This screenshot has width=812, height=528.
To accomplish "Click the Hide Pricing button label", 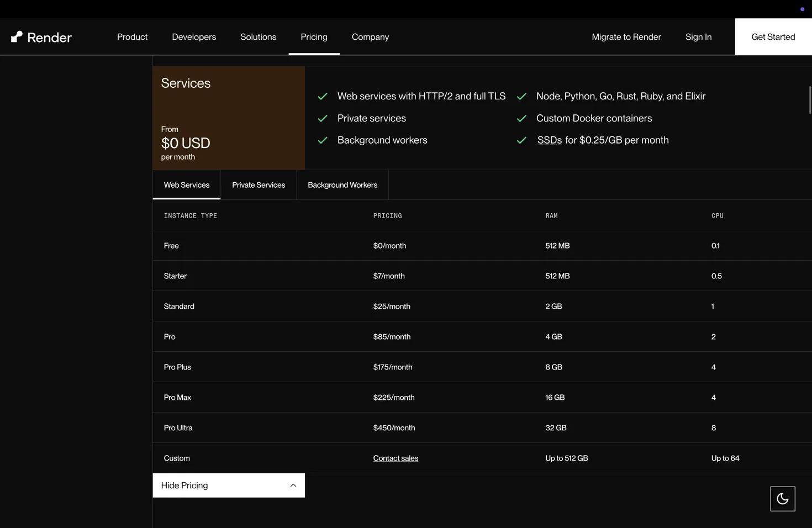I will [x=184, y=485].
